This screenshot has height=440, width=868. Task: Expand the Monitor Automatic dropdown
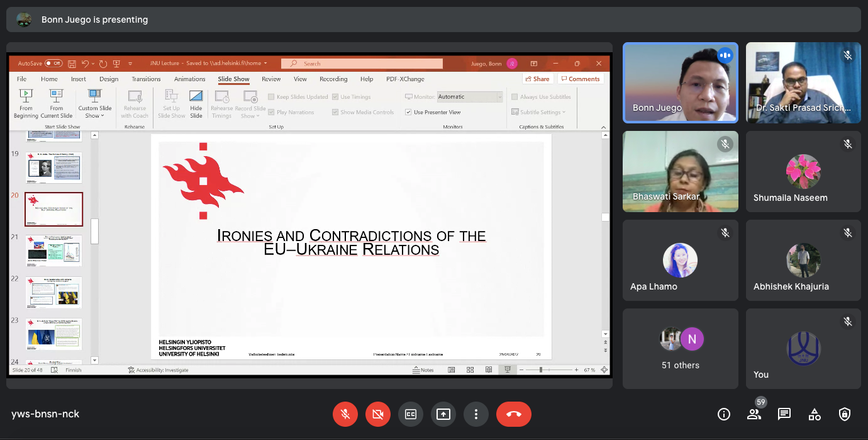pos(500,97)
